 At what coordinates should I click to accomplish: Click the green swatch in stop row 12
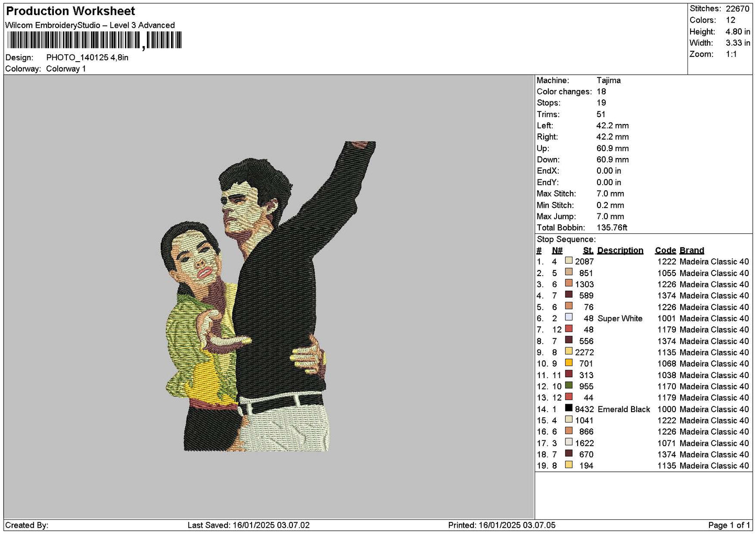click(569, 385)
